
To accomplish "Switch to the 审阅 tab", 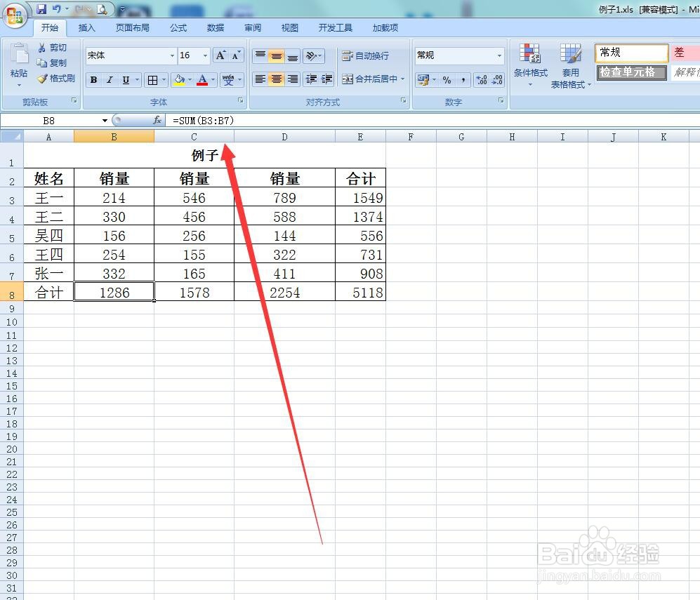I will [253, 27].
